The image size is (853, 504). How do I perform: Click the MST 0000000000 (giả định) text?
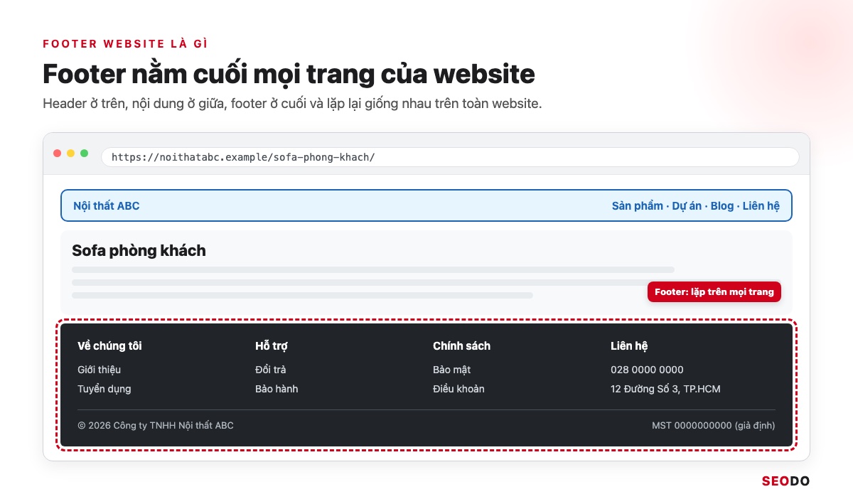714,426
